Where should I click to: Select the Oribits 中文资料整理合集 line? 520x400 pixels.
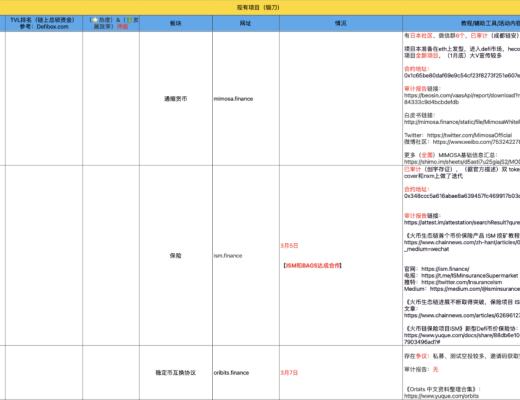pos(443,389)
